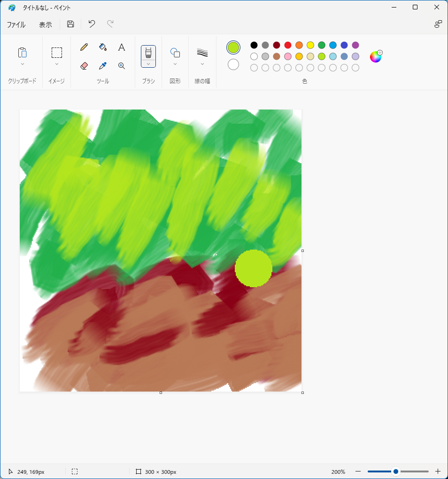This screenshot has height=479, width=448.
Task: Pick the turquoise blue color swatch
Action: pyautogui.click(x=333, y=45)
